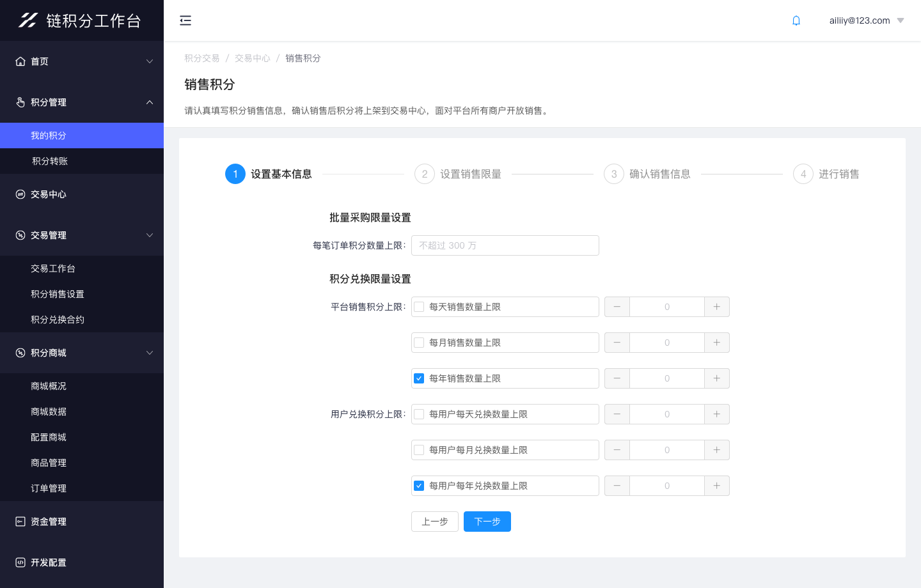This screenshot has height=588, width=921.
Task: Increase 每月销售数量上限 with plus button
Action: 717,343
